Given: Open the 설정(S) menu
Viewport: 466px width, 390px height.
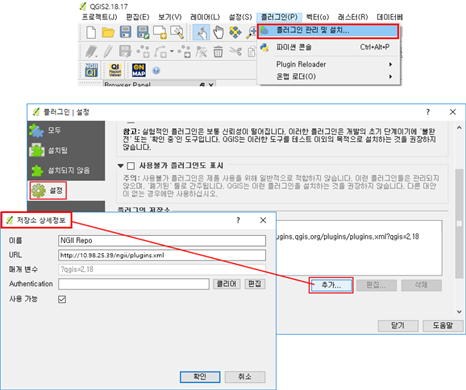Looking at the screenshot, I should click(x=240, y=17).
